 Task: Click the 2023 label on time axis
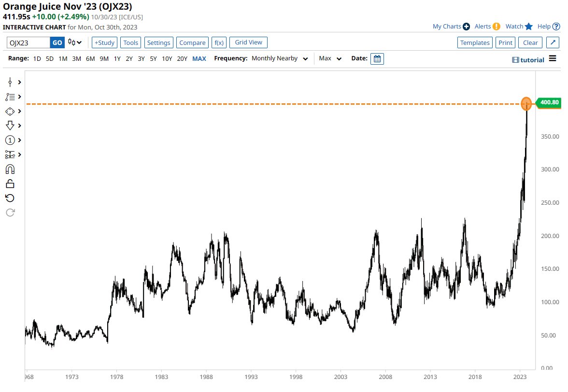tap(520, 377)
